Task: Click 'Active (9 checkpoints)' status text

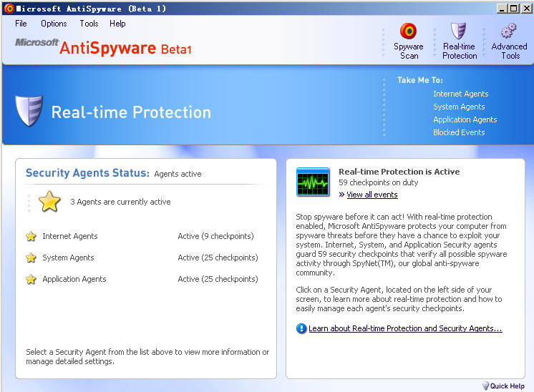Action: [215, 236]
